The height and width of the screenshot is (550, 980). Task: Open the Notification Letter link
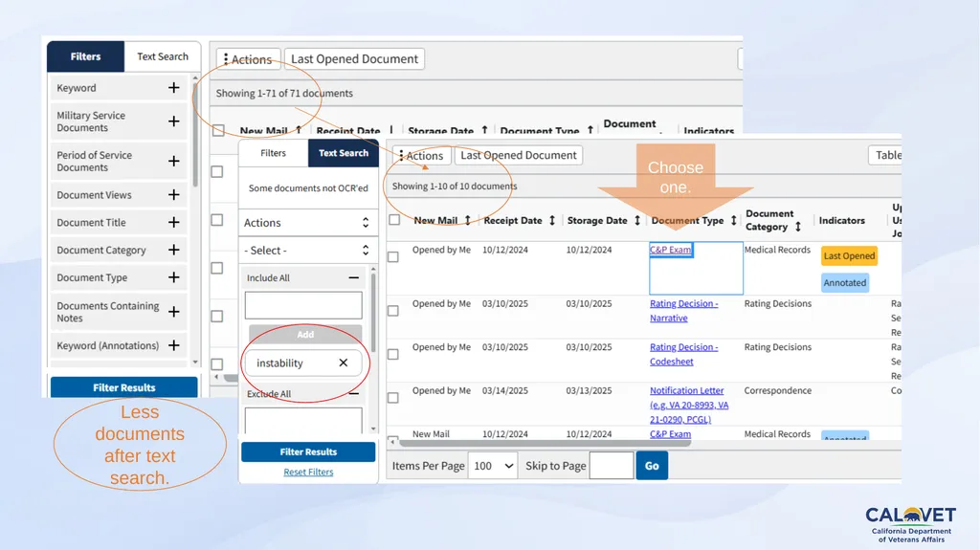(689, 405)
